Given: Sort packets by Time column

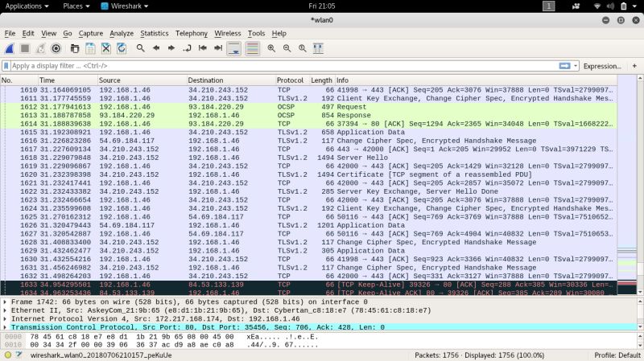Looking at the screenshot, I should click(68, 80).
